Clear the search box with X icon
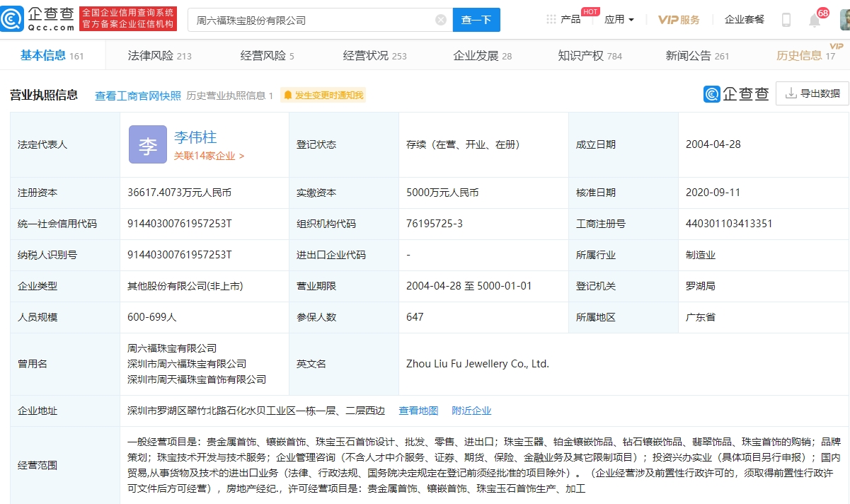850x504 pixels. pos(440,20)
